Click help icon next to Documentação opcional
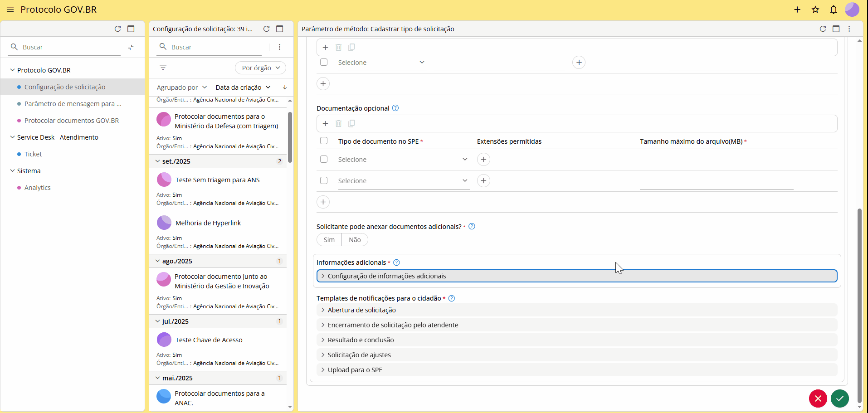This screenshot has height=413, width=868. 395,108
